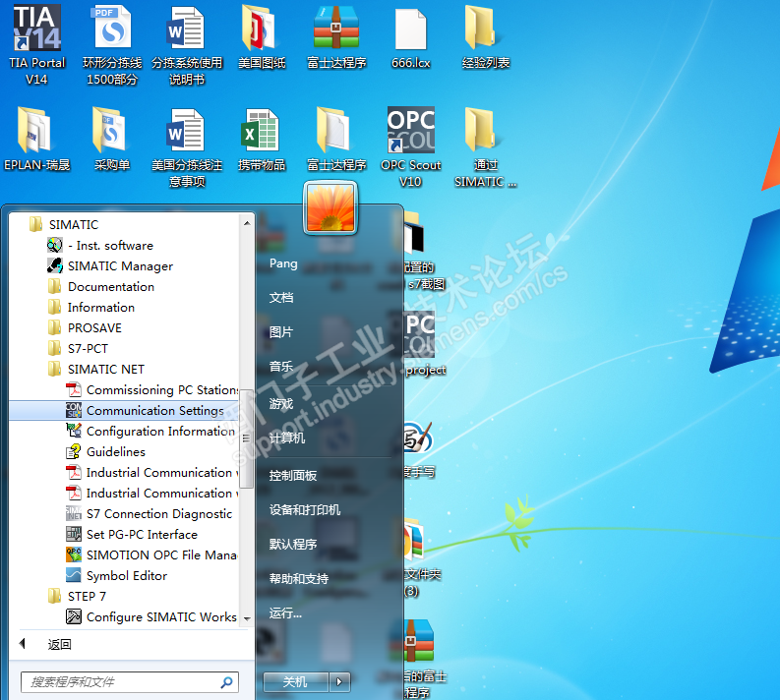The width and height of the screenshot is (780, 700).
Task: Click the 关机 shutdown button
Action: (295, 681)
